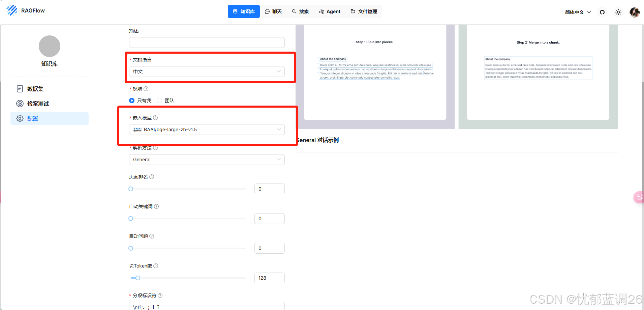Click the BAAI model logo icon
The image size is (644, 310).
tap(137, 130)
